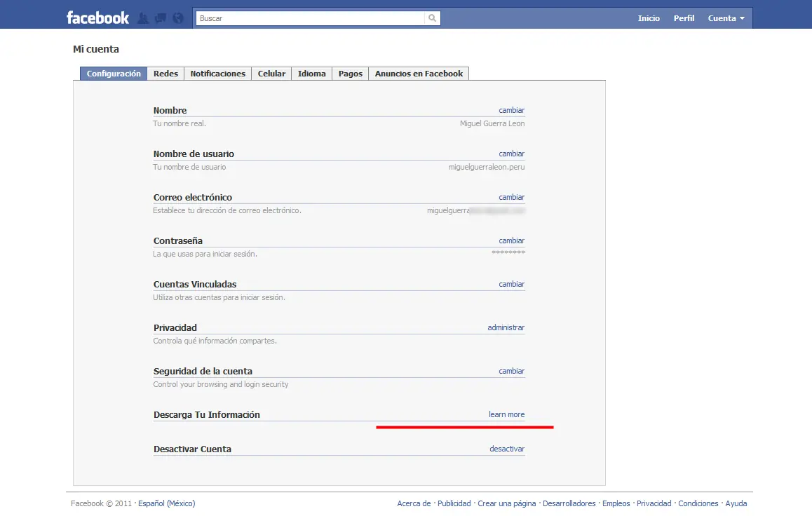This screenshot has height=516, width=812.
Task: Click cambiar next to Contraseña
Action: (x=512, y=240)
